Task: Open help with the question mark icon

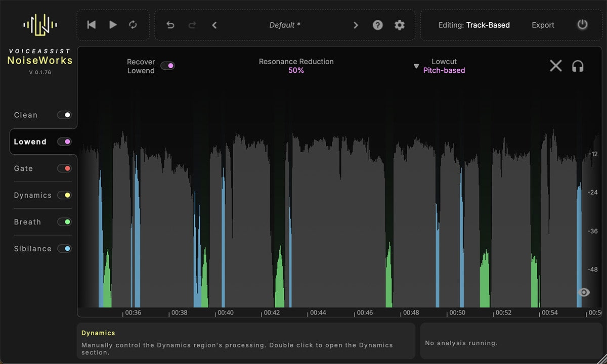Action: click(378, 25)
